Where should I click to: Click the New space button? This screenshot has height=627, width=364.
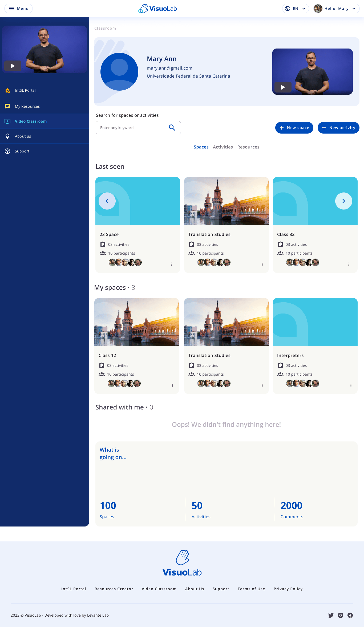click(x=294, y=128)
